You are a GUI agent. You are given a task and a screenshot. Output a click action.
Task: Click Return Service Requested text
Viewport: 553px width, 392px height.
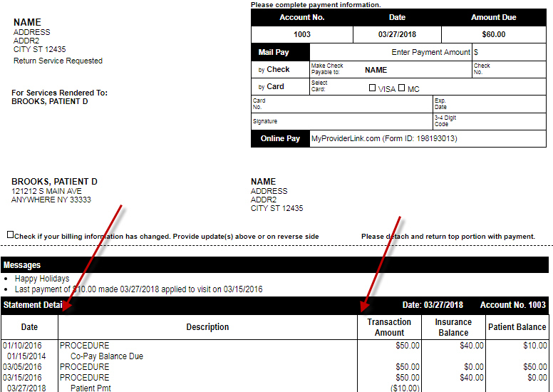click(58, 61)
